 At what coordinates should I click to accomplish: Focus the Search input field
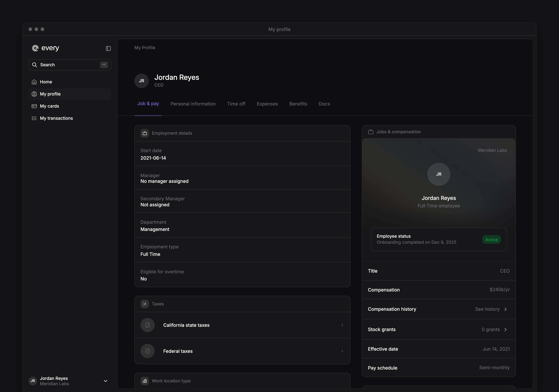(70, 65)
